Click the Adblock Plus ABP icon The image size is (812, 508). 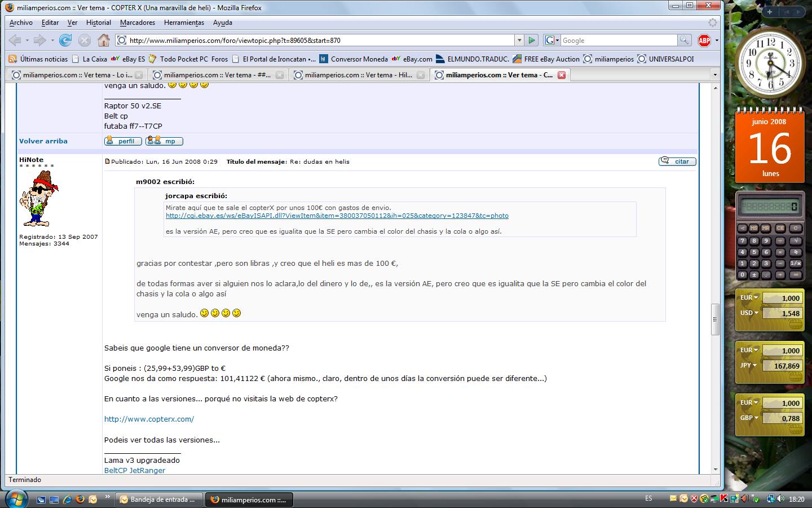pos(704,40)
